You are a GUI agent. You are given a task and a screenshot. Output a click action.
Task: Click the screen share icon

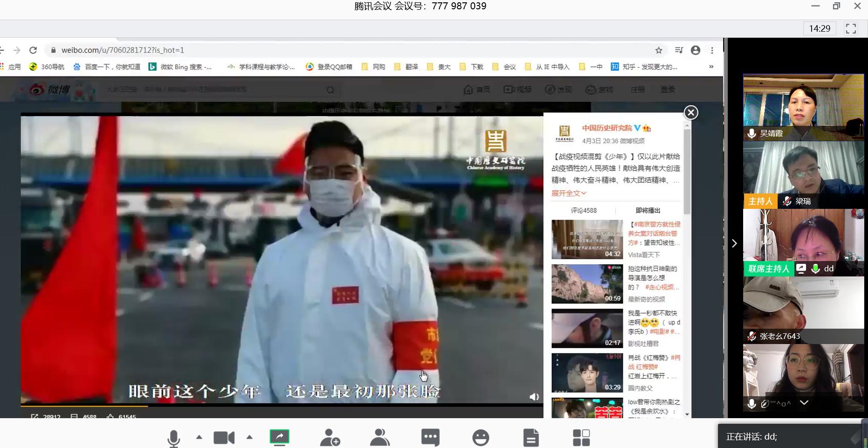280,437
